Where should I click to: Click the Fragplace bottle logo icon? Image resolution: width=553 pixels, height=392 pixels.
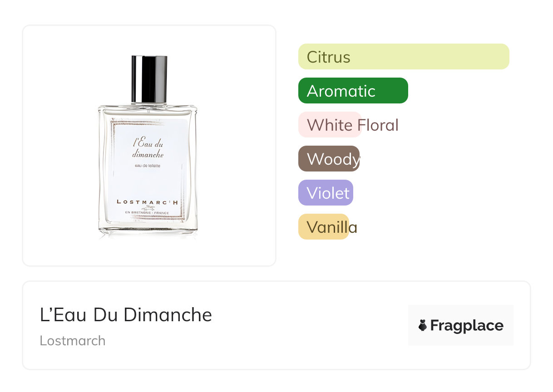pyautogui.click(x=423, y=325)
